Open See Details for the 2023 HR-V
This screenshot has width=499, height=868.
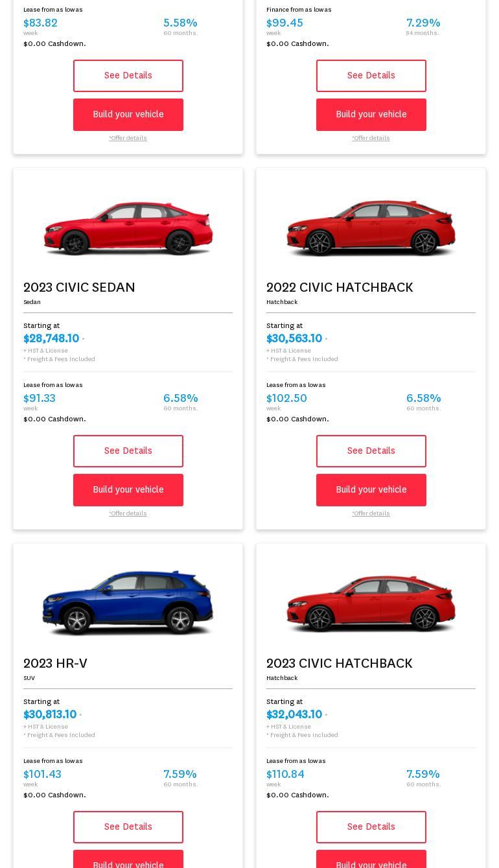pyautogui.click(x=128, y=827)
